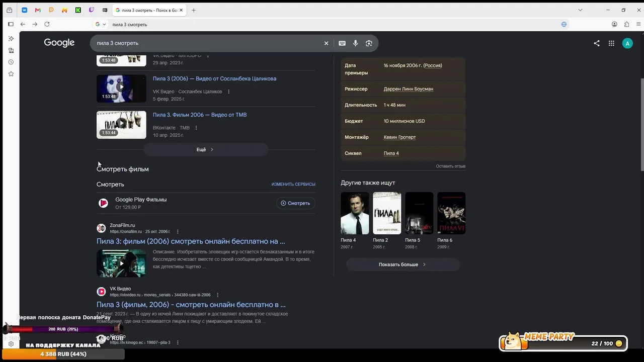Open Пила 4 link in Сиквел row

(x=391, y=153)
